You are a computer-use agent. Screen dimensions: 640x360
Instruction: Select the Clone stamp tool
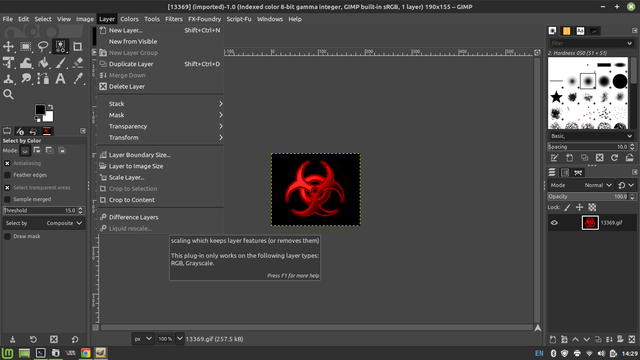pos(8,78)
